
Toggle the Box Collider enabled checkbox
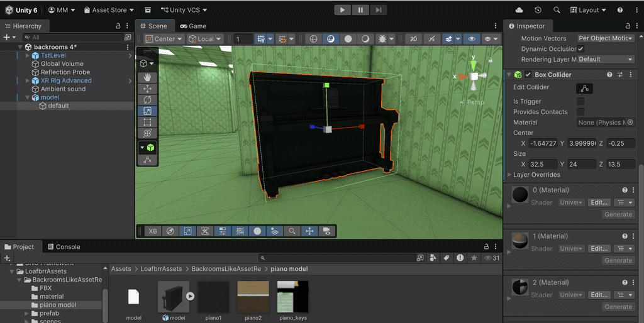(x=528, y=75)
